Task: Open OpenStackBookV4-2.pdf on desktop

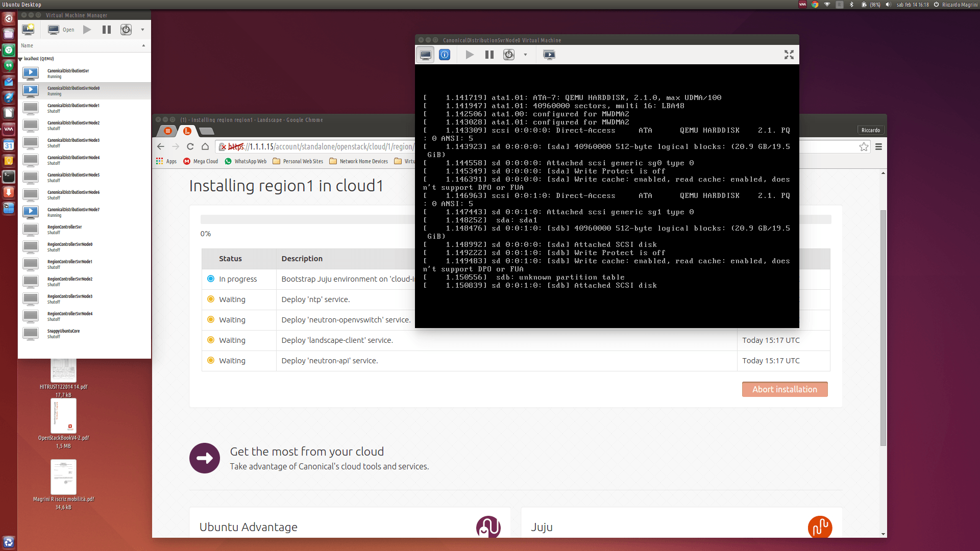Action: coord(64,423)
